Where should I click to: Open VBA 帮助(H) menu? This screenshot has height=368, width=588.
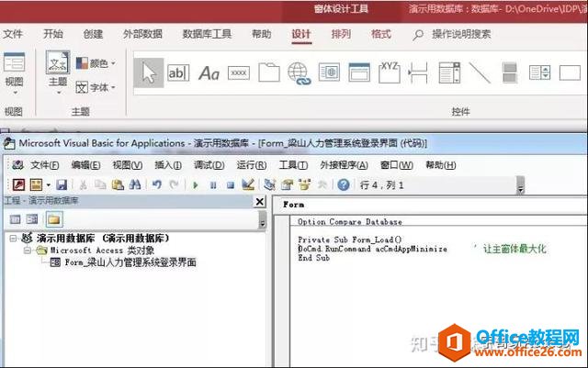[x=441, y=165]
